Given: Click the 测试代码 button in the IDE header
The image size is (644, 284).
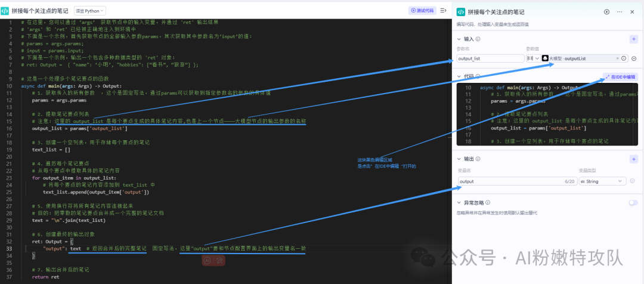Looking at the screenshot, I should 422,11.
